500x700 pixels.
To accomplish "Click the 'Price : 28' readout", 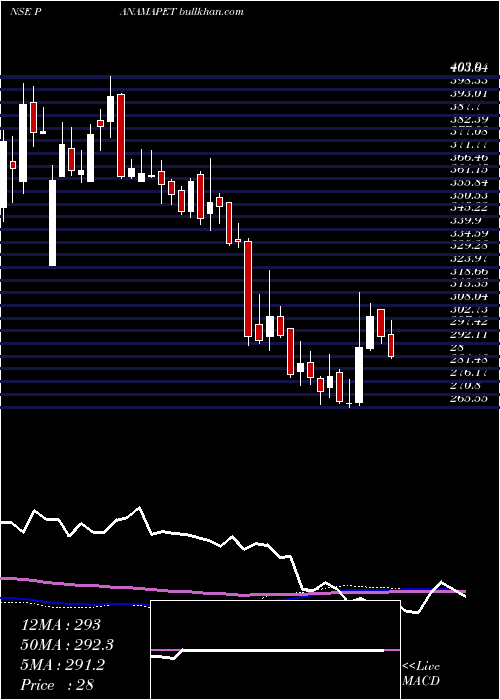I will pos(57,685).
